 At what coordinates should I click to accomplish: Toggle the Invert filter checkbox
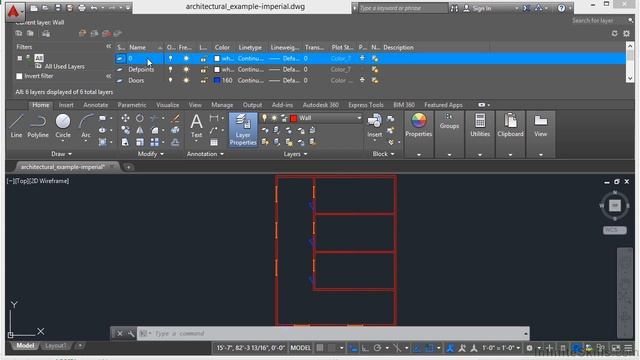(x=19, y=76)
